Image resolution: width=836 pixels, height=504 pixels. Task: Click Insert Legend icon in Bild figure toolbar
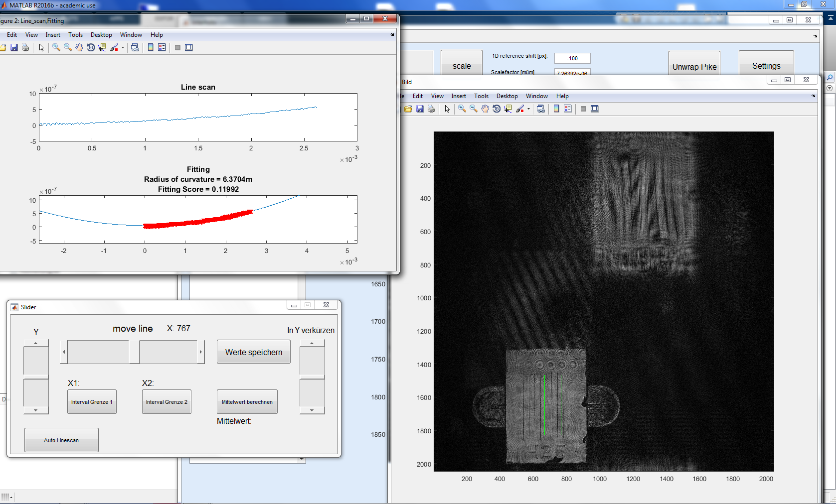(568, 109)
